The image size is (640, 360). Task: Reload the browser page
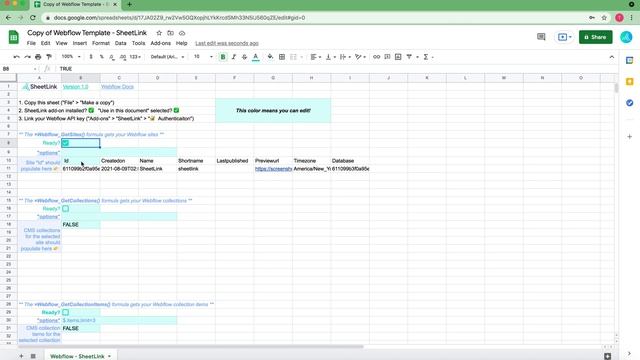click(x=33, y=18)
